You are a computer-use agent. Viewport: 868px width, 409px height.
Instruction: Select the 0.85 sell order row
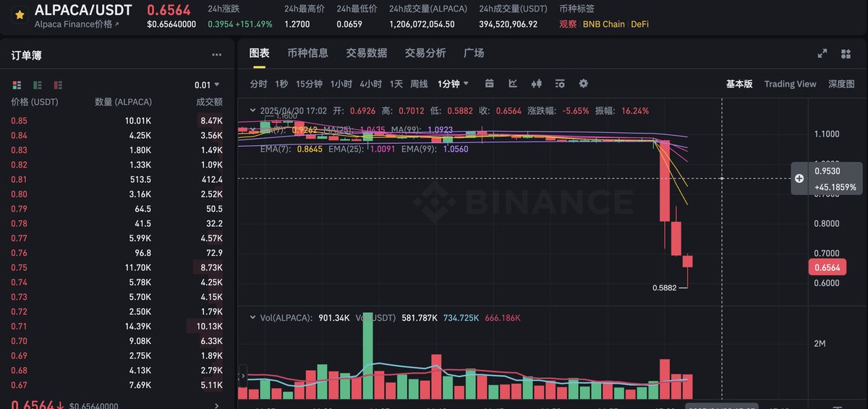pos(116,121)
